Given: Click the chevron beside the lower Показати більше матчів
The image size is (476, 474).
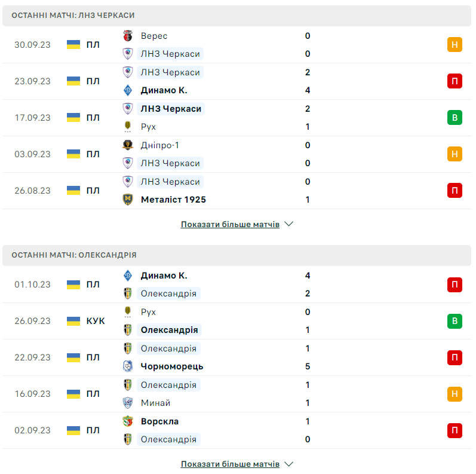Looking at the screenshot, I should coord(289,464).
